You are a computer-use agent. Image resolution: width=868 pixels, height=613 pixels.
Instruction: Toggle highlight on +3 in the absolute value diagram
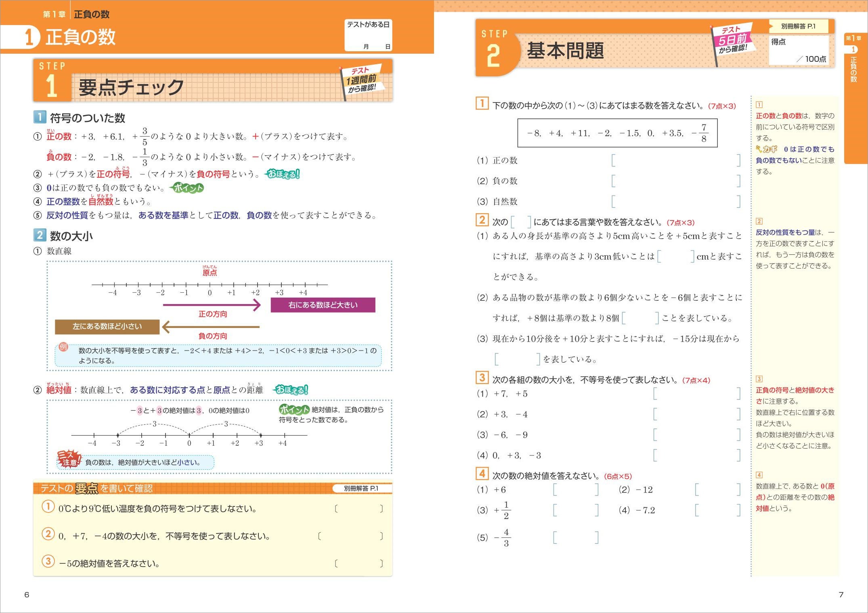click(158, 409)
